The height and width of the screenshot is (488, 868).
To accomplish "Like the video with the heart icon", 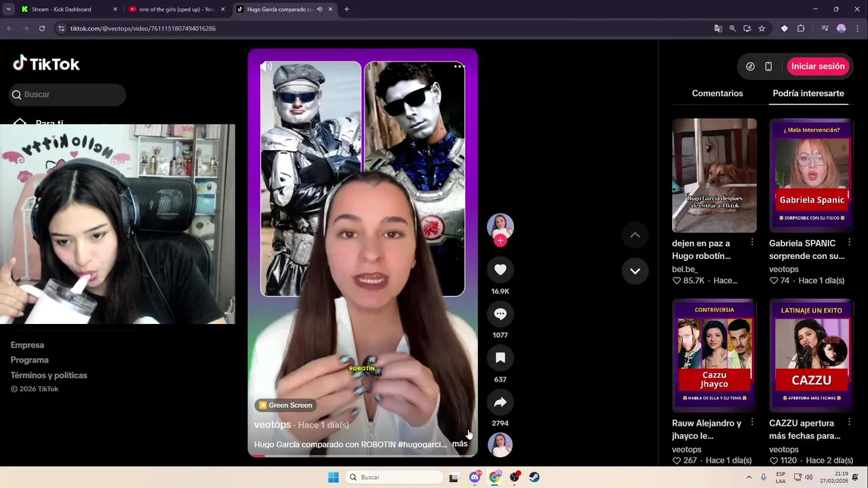I will [x=500, y=270].
